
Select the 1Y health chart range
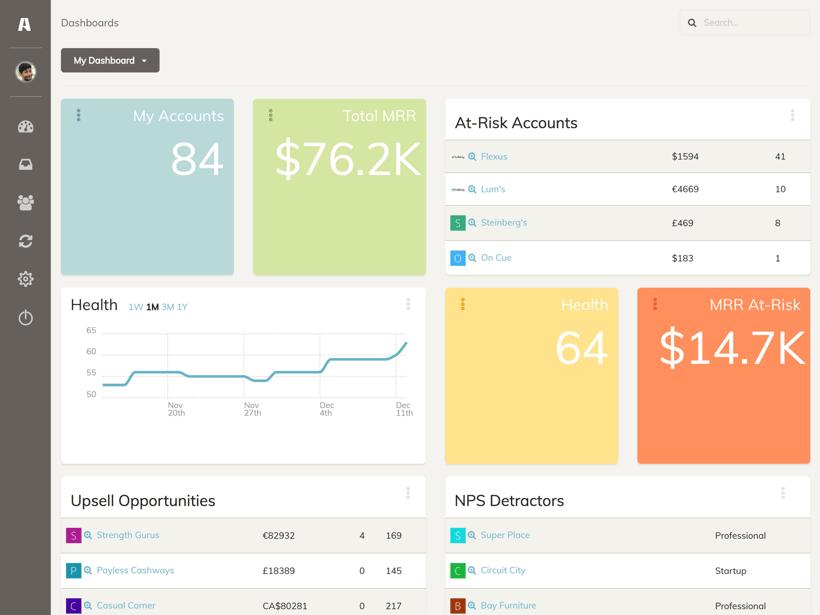tap(182, 307)
